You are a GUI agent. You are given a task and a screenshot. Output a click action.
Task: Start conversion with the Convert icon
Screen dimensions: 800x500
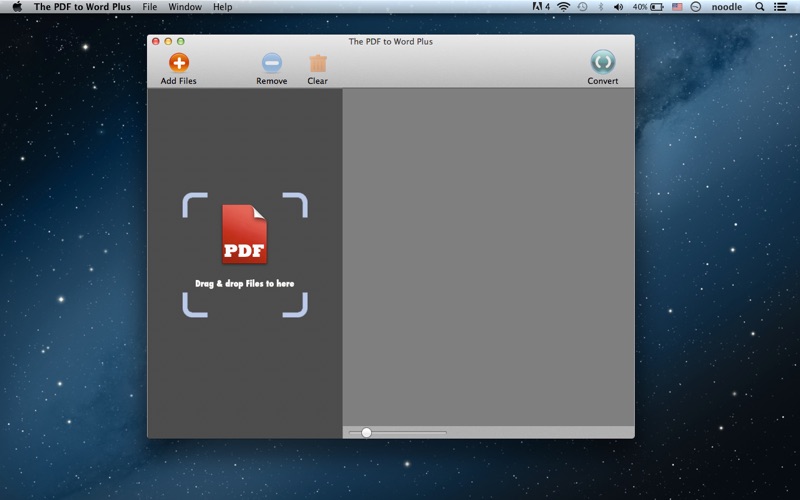click(x=603, y=62)
